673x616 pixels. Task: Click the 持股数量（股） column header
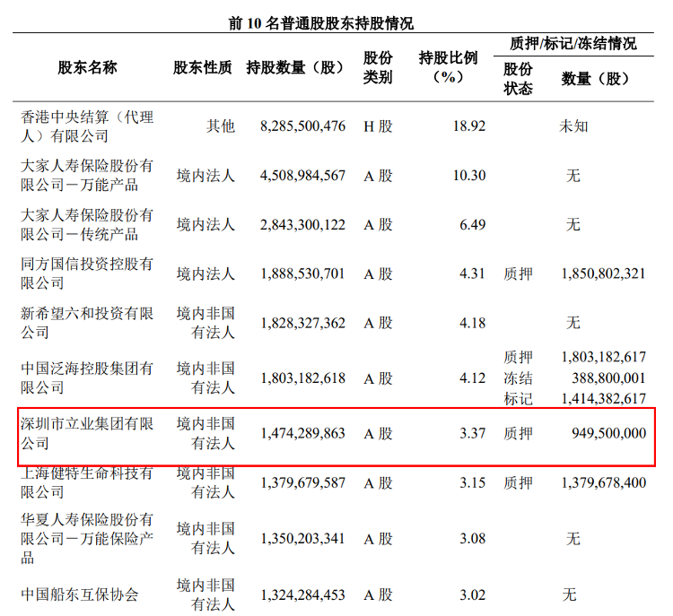click(x=296, y=67)
